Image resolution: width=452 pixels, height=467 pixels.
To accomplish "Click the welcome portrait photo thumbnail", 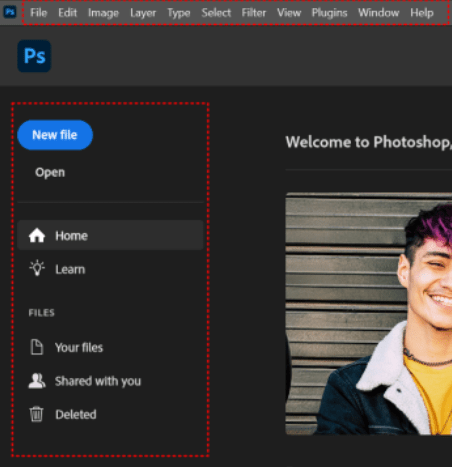I will [369, 314].
